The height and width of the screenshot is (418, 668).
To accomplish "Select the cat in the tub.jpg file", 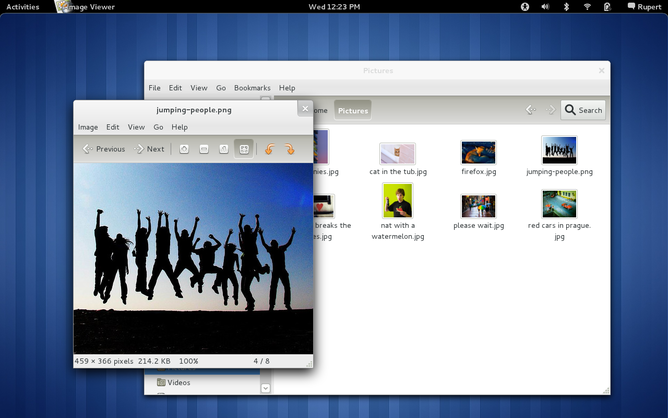I will [397, 153].
